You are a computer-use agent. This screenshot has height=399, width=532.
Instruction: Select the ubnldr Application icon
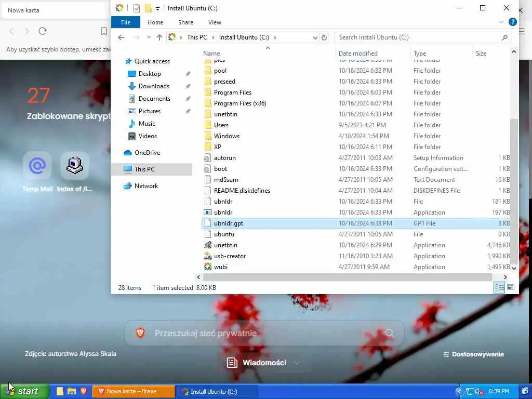click(x=208, y=212)
